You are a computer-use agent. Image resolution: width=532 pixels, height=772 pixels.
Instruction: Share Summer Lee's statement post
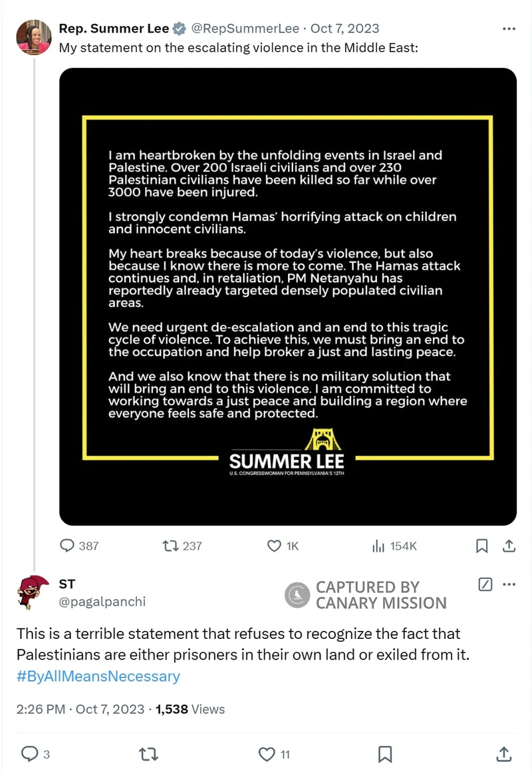tap(509, 546)
